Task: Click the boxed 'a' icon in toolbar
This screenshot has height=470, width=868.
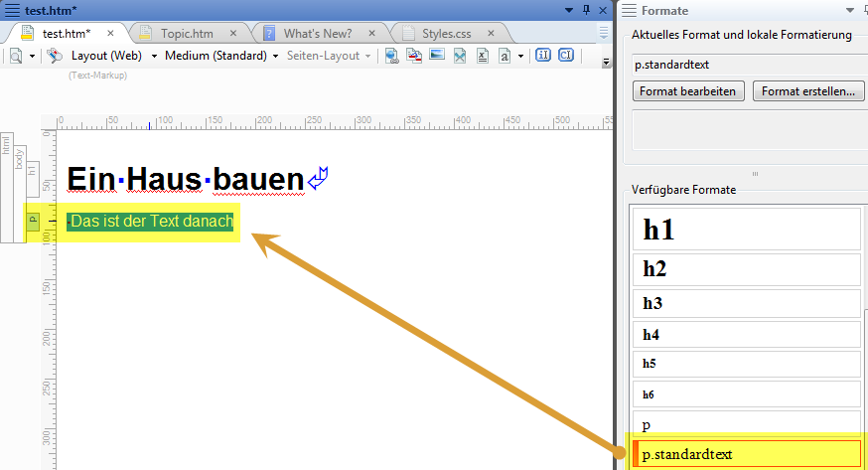Action: [506, 56]
